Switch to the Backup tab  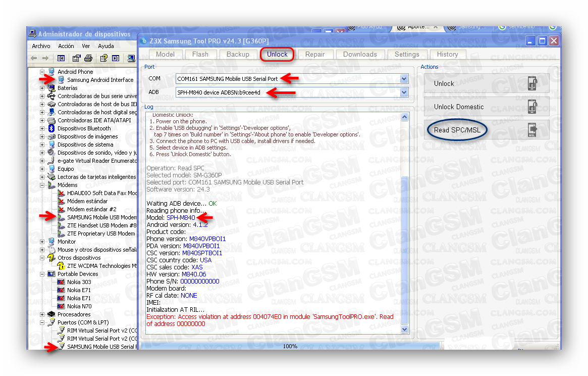[x=238, y=55]
